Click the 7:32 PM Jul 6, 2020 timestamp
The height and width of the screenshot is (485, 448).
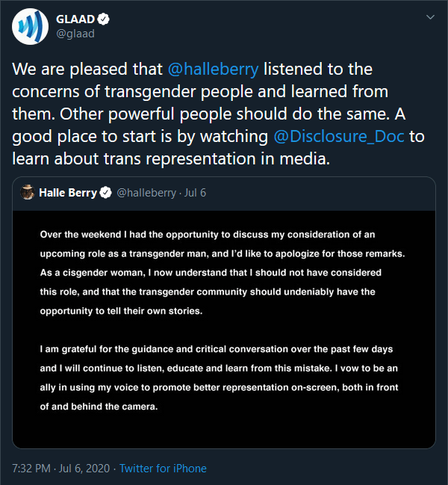click(62, 469)
